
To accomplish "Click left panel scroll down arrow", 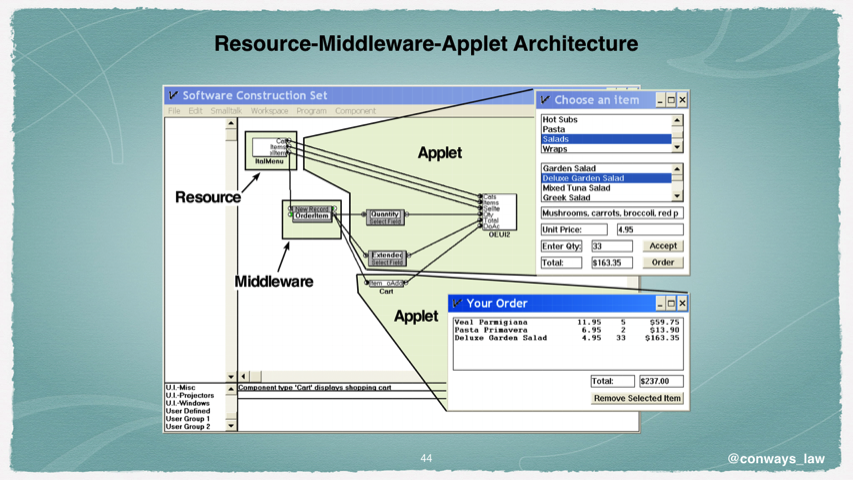I will [231, 376].
